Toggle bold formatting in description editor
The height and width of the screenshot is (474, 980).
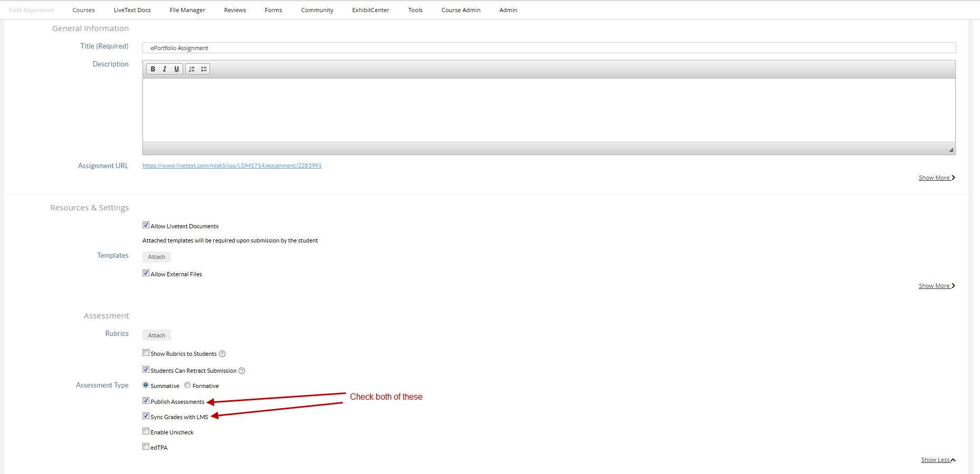[x=153, y=69]
